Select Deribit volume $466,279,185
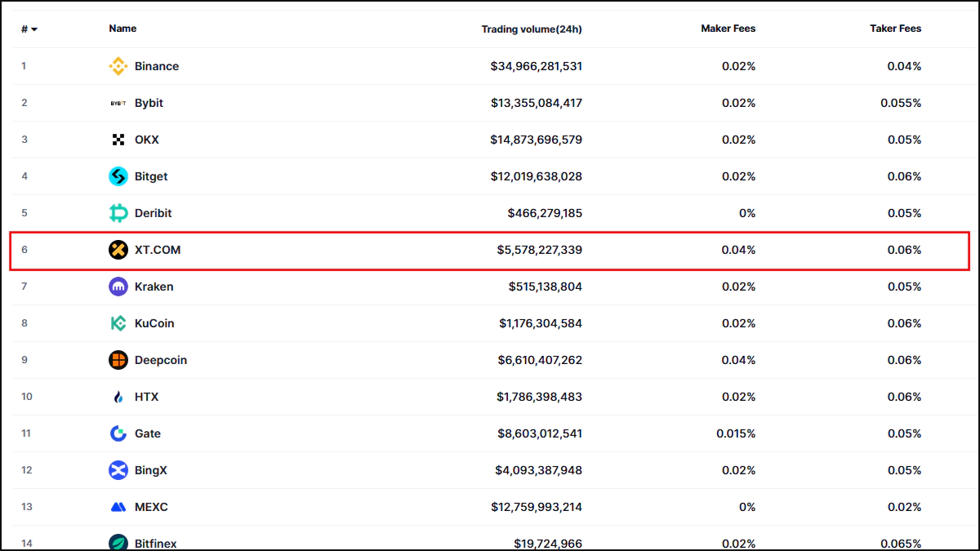The height and width of the screenshot is (551, 980). [x=545, y=213]
